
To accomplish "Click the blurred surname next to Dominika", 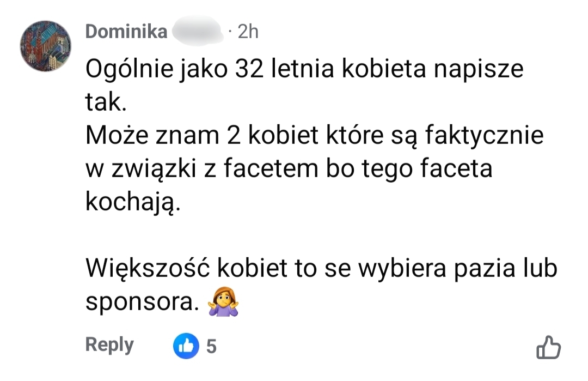I will pyautogui.click(x=197, y=31).
